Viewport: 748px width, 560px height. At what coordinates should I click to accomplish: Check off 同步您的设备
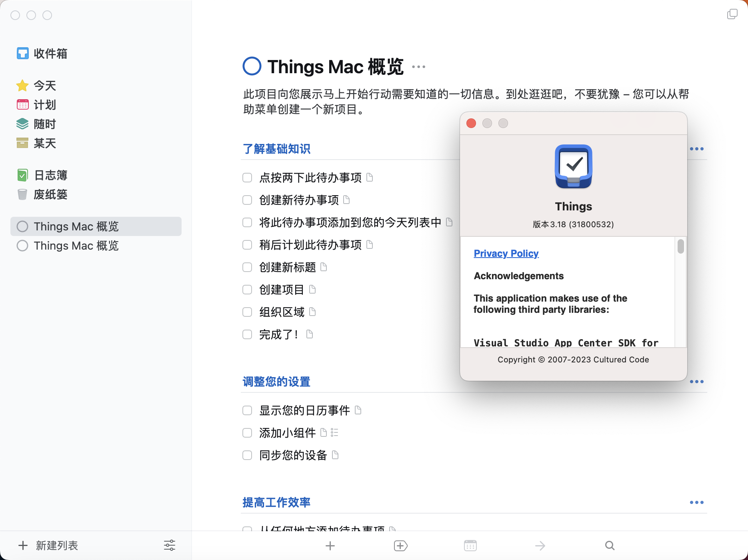[x=247, y=455]
